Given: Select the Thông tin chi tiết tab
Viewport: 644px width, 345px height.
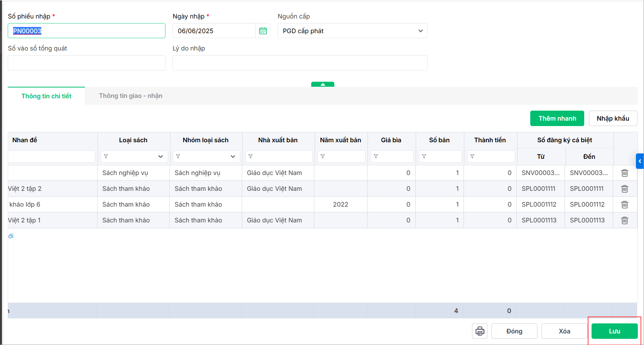Looking at the screenshot, I should [46, 96].
